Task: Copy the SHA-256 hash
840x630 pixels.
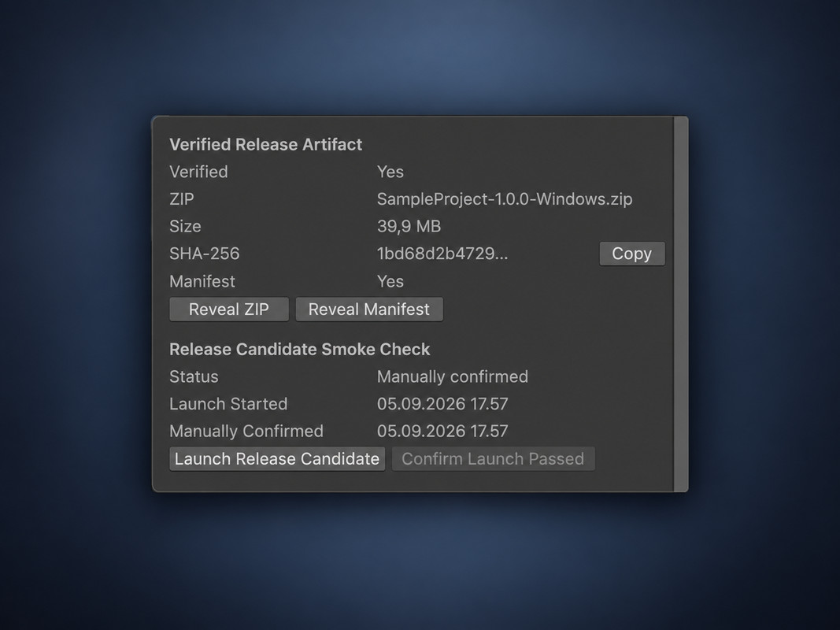Action: (x=632, y=254)
